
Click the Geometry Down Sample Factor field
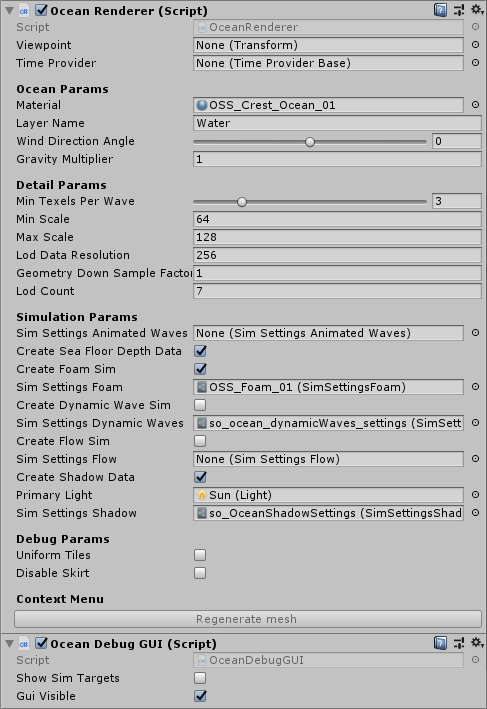pyautogui.click(x=337, y=273)
